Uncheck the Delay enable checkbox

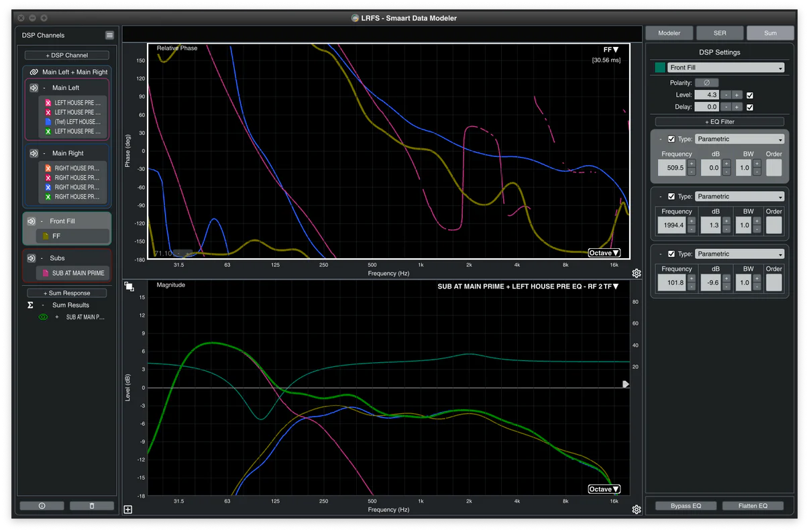(x=750, y=107)
